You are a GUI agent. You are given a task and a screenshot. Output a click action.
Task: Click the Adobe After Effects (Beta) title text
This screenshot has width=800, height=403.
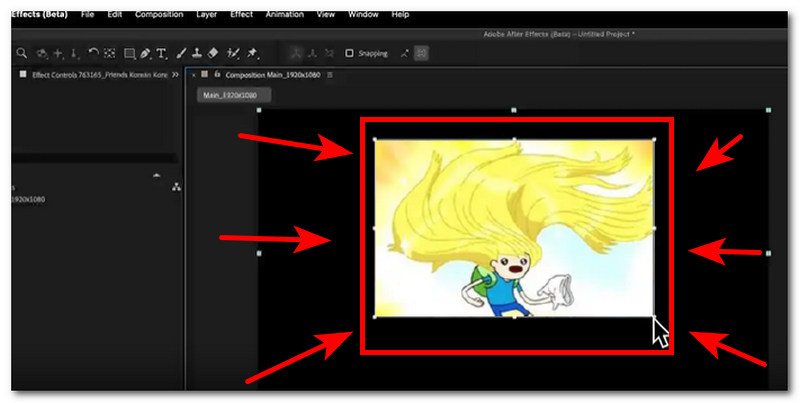click(x=559, y=34)
